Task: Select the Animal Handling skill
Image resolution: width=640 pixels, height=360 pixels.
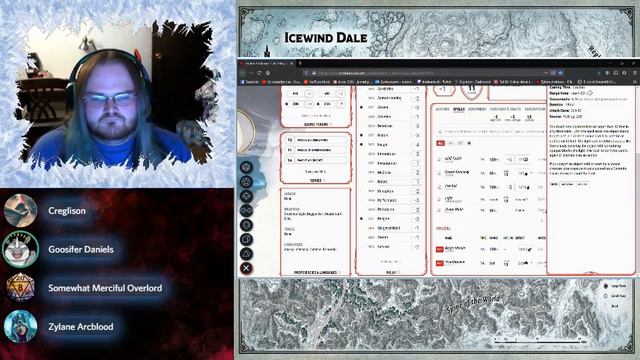Action: point(389,98)
